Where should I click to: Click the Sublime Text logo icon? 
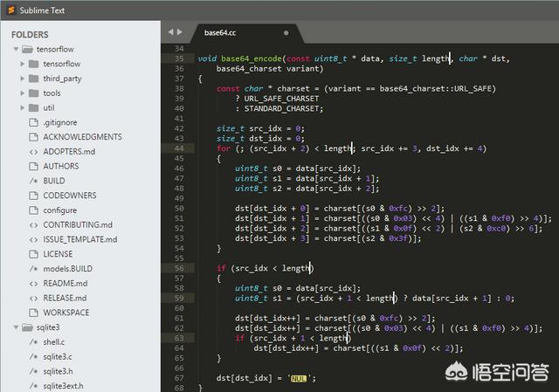click(11, 10)
